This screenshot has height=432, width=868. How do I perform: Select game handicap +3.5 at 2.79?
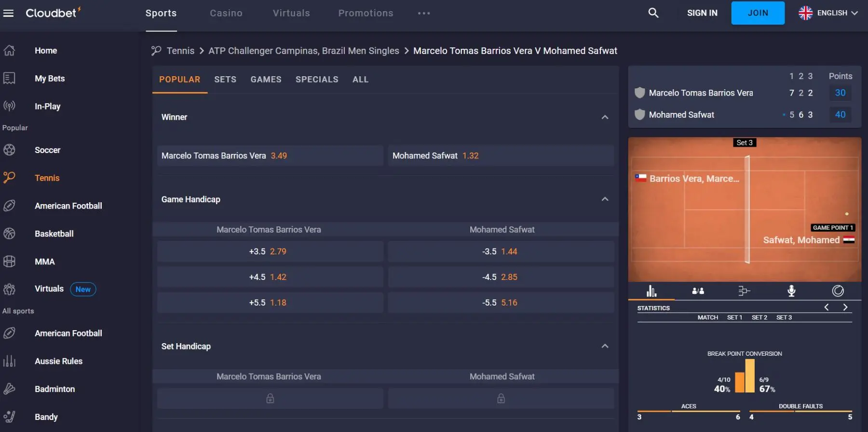click(270, 251)
